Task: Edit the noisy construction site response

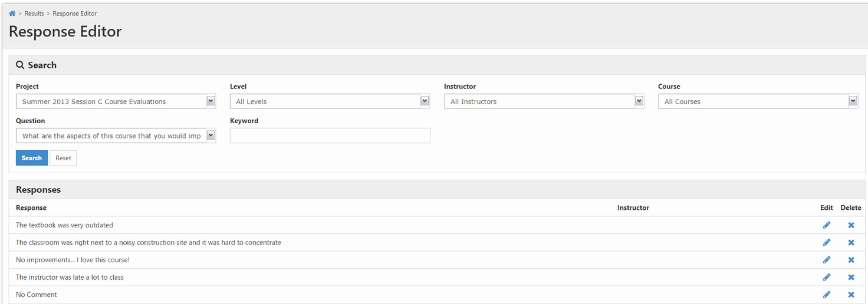Action: pyautogui.click(x=827, y=243)
